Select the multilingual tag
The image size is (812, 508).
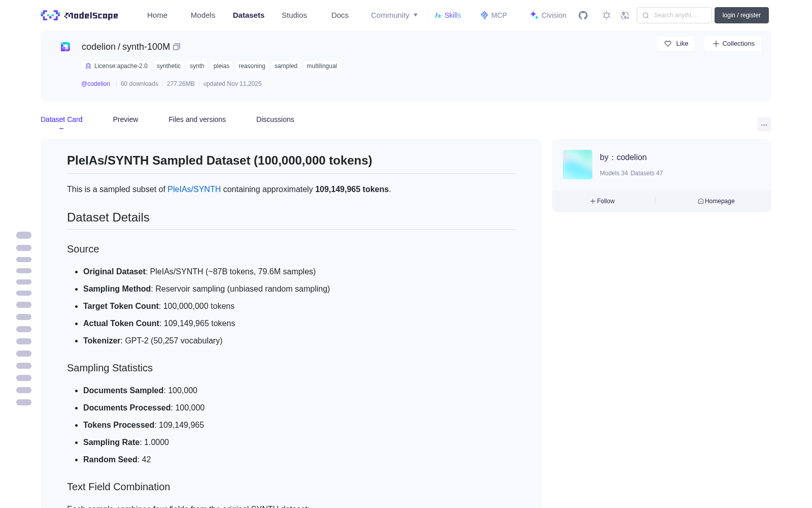(x=322, y=66)
